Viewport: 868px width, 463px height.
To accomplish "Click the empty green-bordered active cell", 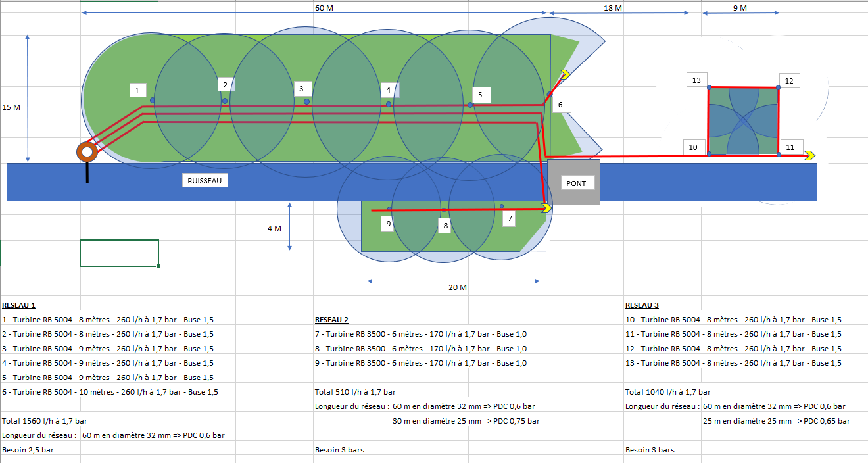I will 119,253.
